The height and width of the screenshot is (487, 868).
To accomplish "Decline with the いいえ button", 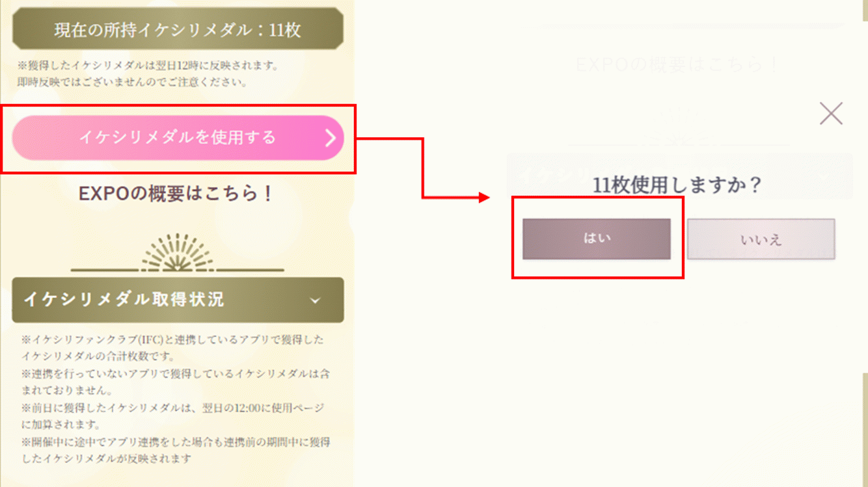I will [x=761, y=239].
